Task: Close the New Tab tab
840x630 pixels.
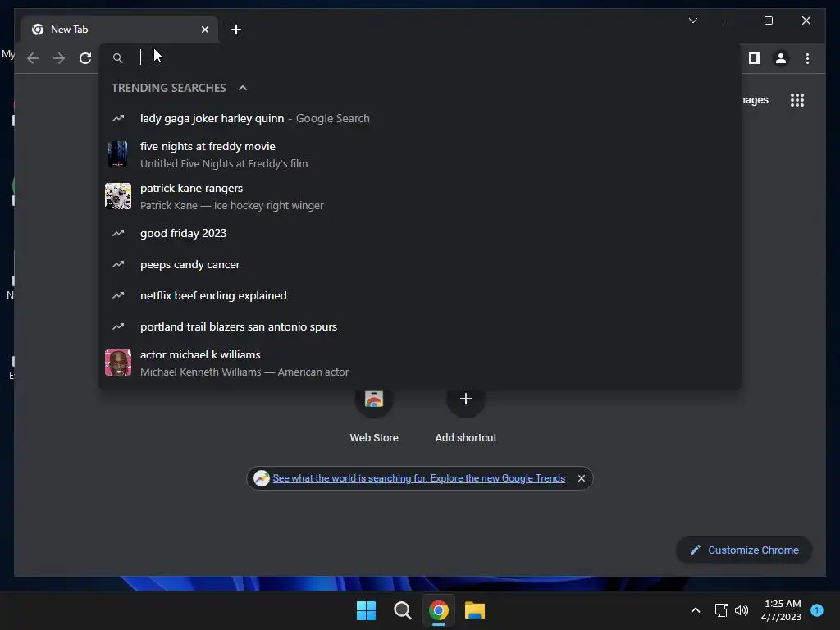Action: point(204,30)
